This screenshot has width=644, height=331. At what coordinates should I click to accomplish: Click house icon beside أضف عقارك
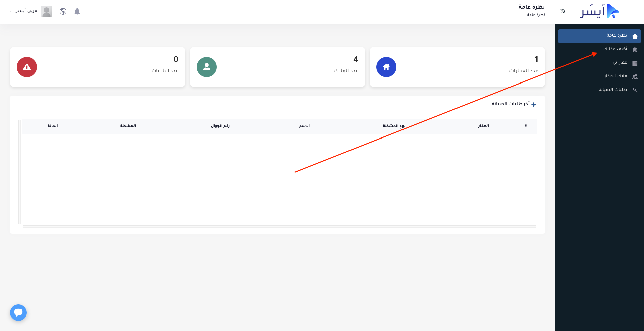tap(635, 50)
